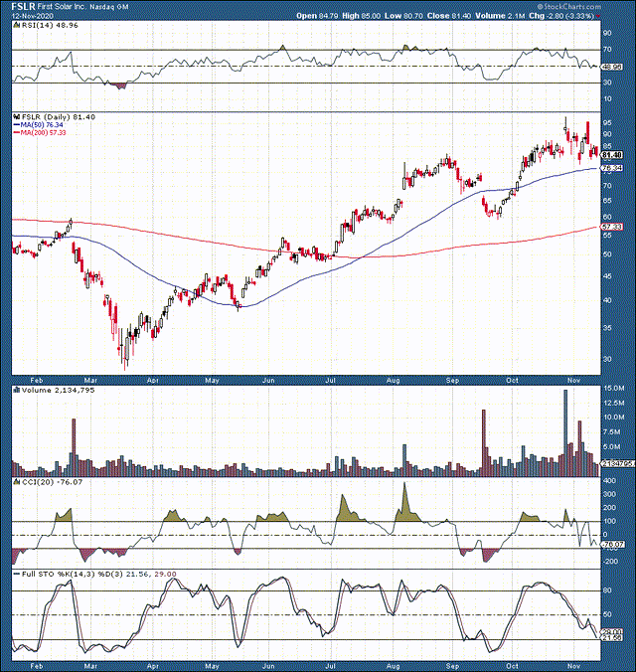Click the Oct label under the price chart
The image size is (636, 672).
tap(512, 380)
